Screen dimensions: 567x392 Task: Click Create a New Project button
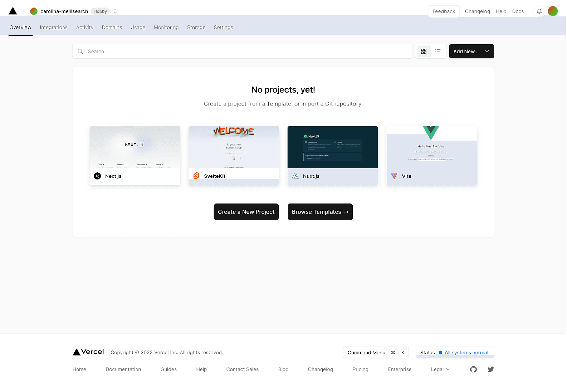tap(246, 212)
